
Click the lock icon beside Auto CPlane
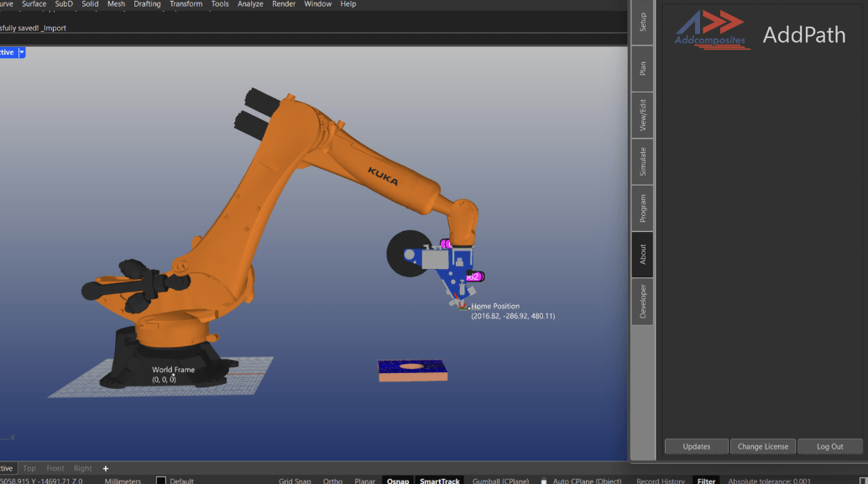pyautogui.click(x=544, y=481)
